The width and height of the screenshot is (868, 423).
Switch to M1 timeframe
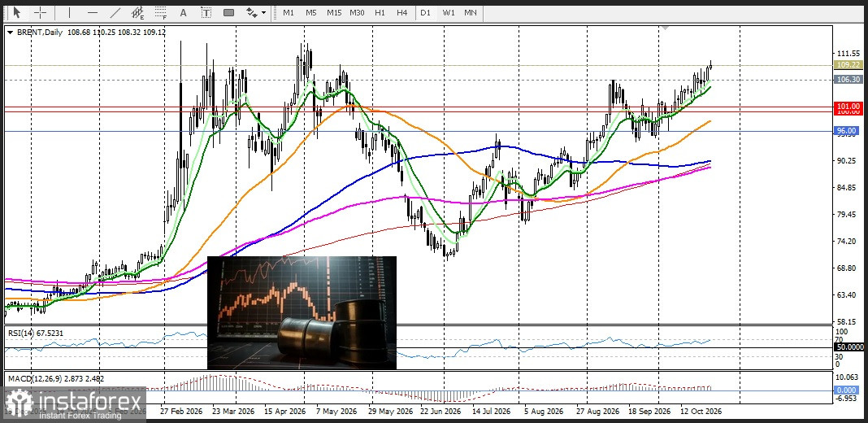[289, 11]
